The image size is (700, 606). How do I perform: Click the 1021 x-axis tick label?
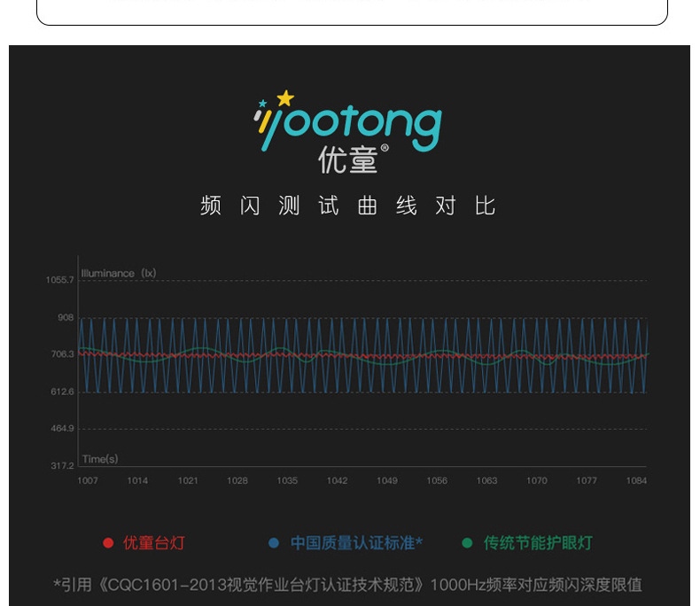(x=188, y=480)
